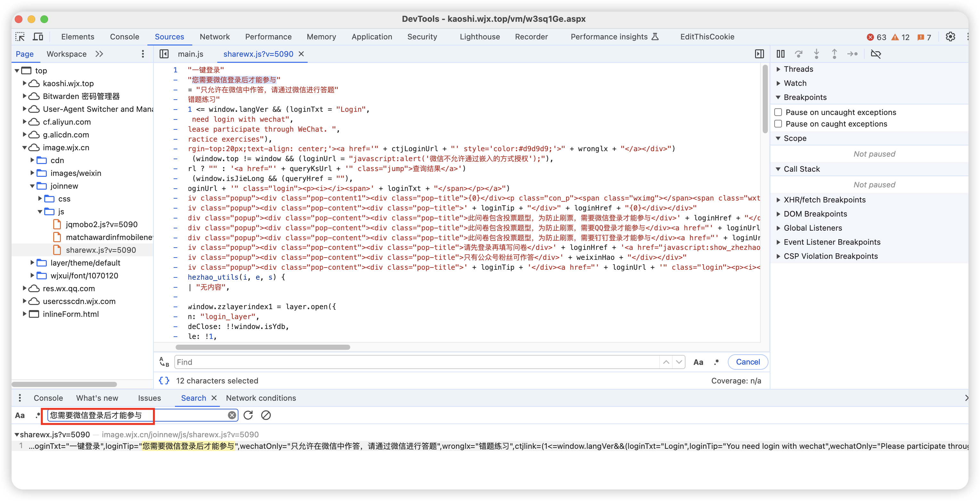Viewport: 980px width, 501px height.
Task: Click the pause script execution icon
Action: click(780, 54)
